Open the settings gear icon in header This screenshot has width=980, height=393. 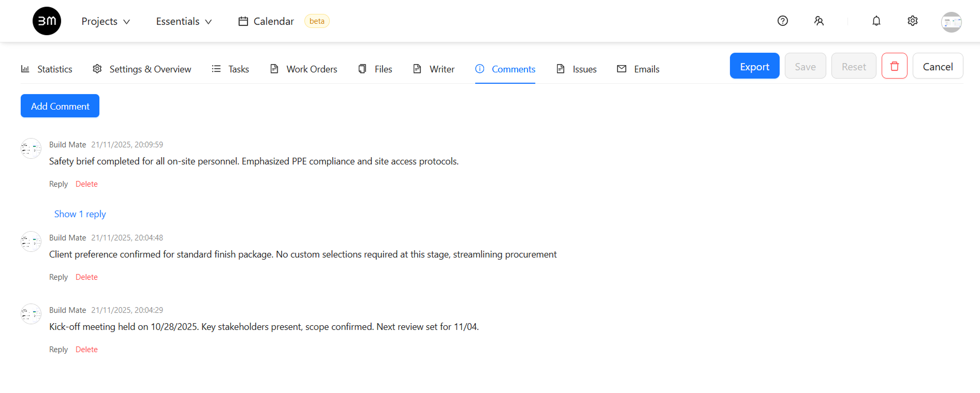[913, 21]
